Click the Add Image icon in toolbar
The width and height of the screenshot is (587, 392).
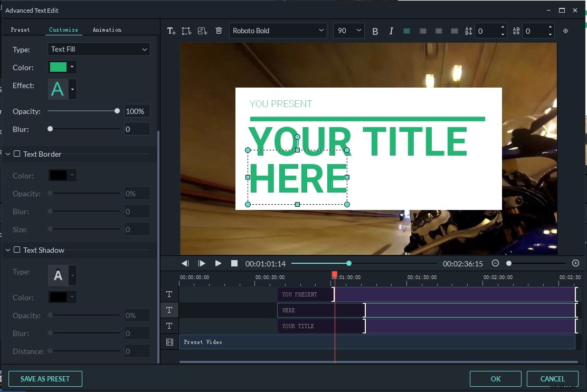click(202, 31)
